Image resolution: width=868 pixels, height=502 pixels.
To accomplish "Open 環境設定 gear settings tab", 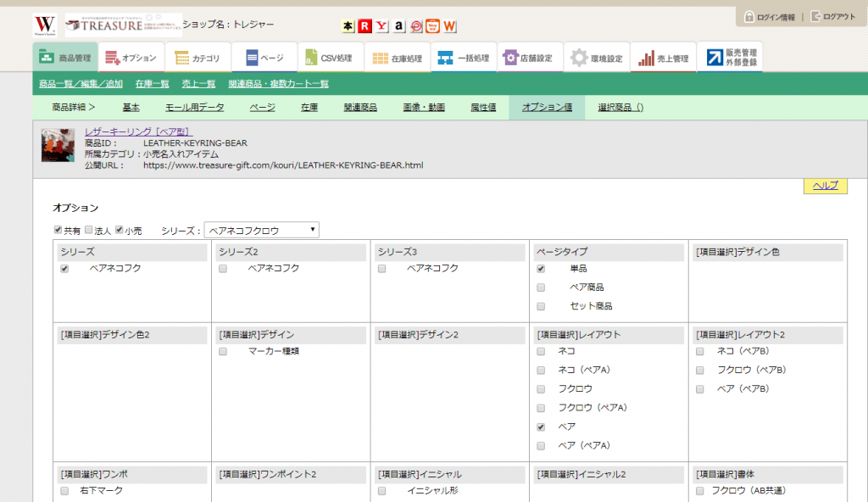I will coord(597,59).
